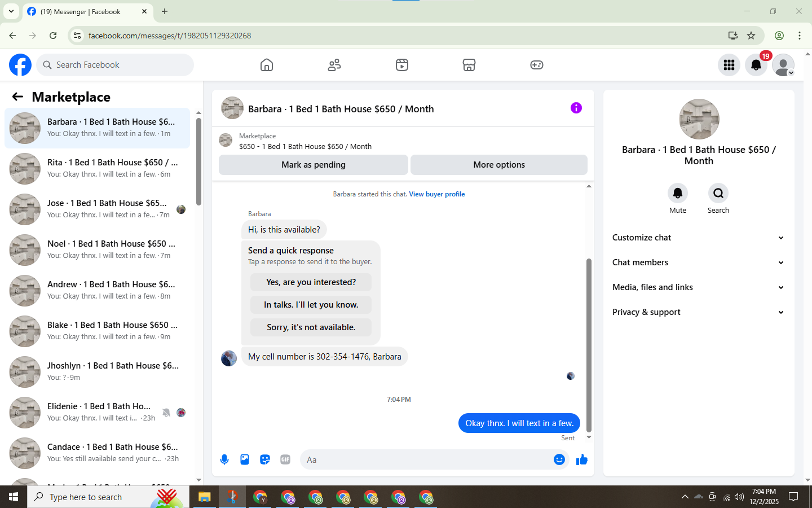Open the Windows Start menu
The height and width of the screenshot is (508, 812).
[14, 497]
